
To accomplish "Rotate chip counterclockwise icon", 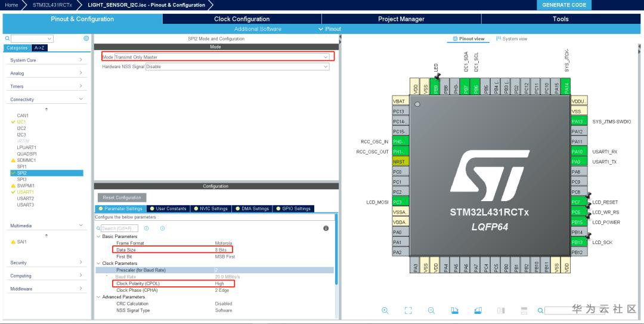I will pyautogui.click(x=478, y=310).
